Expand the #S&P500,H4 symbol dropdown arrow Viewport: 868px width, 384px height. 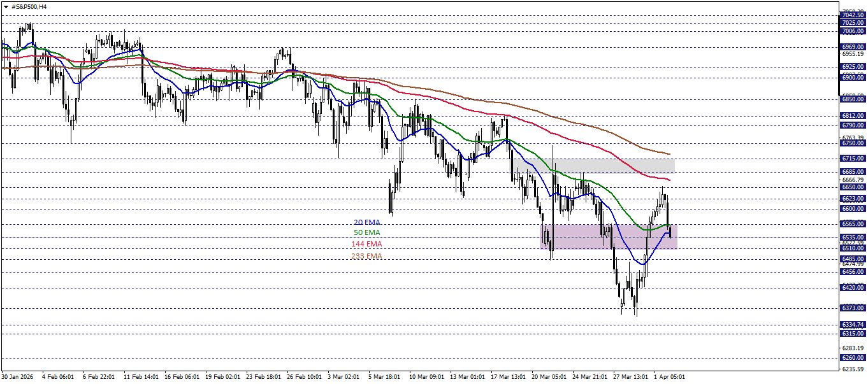pyautogui.click(x=6, y=6)
